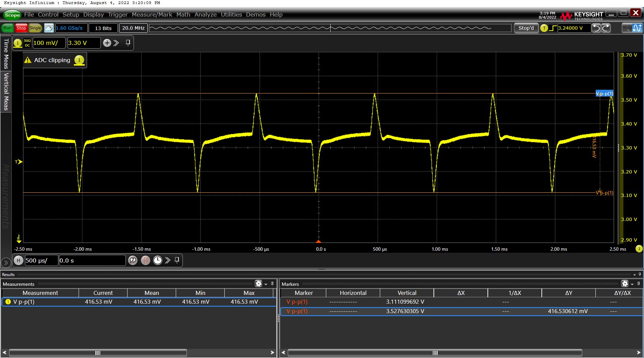Viewport: 644px width, 358px height.
Task: Edit the 3.30 V vertical offset field
Action: coord(84,43)
